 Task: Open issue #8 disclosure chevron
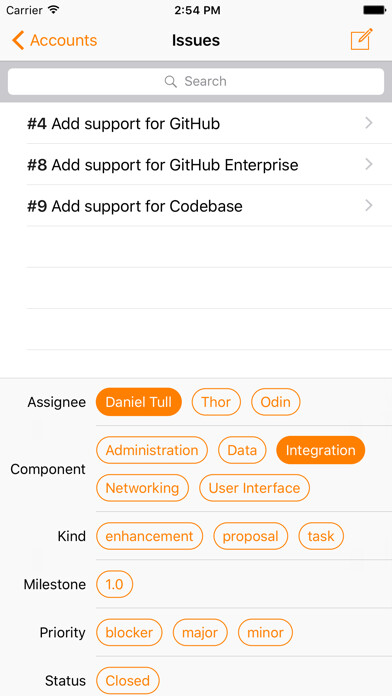click(368, 164)
